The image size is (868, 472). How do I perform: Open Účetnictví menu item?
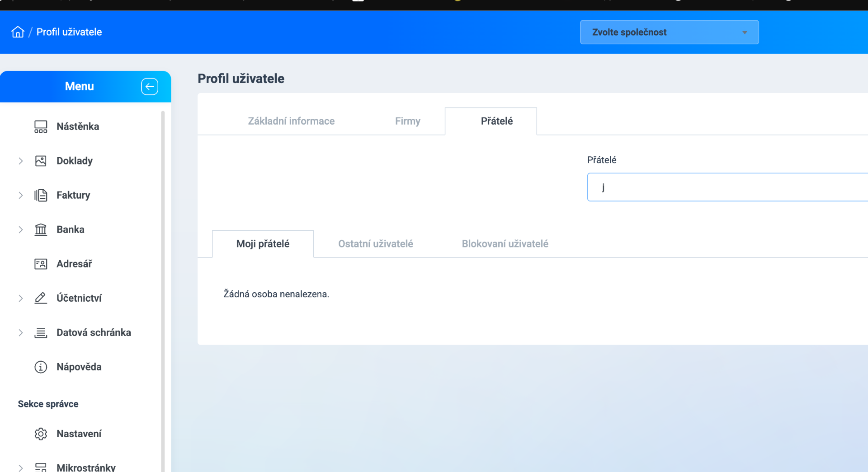(x=79, y=298)
